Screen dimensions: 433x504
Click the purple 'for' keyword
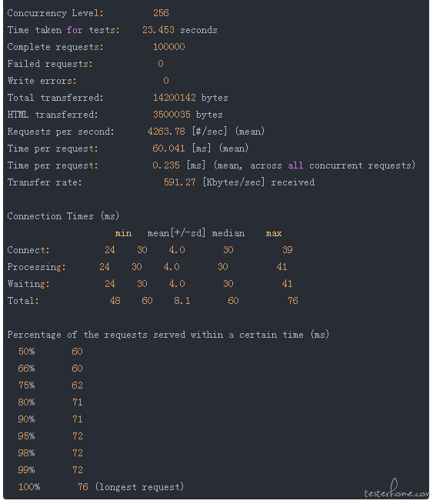pos(75,30)
